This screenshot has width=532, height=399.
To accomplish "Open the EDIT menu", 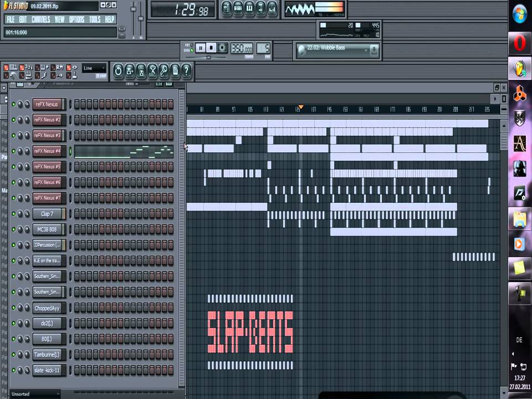I will [23, 19].
